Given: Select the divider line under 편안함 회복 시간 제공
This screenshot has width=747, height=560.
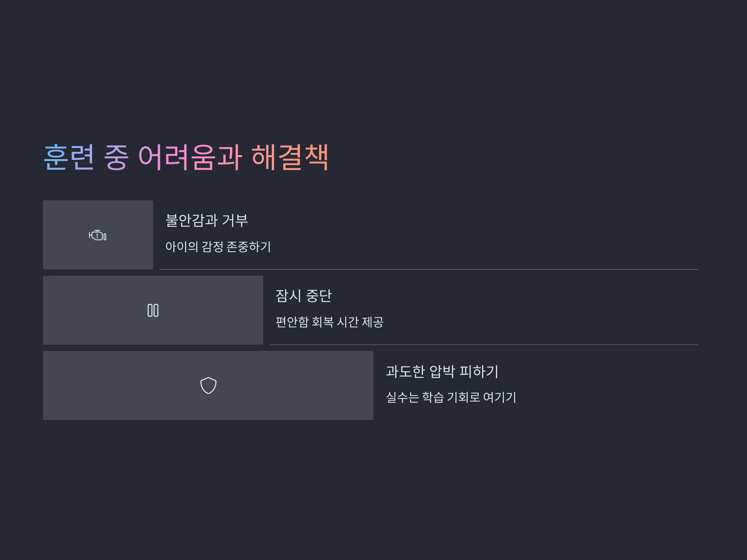Looking at the screenshot, I should 484,345.
